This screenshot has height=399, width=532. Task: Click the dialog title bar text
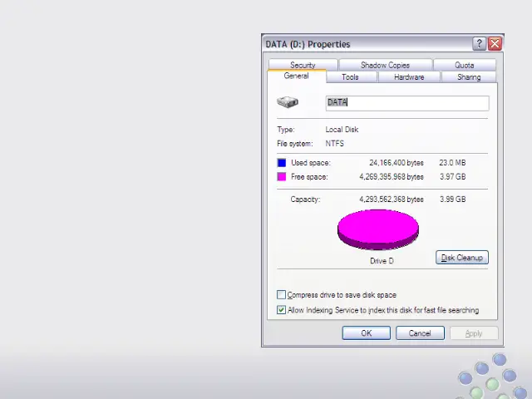(308, 44)
